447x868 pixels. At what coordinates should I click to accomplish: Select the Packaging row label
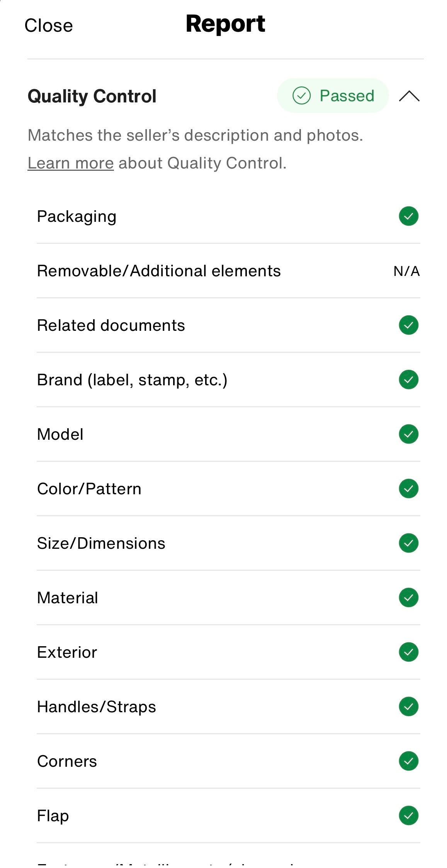[76, 216]
